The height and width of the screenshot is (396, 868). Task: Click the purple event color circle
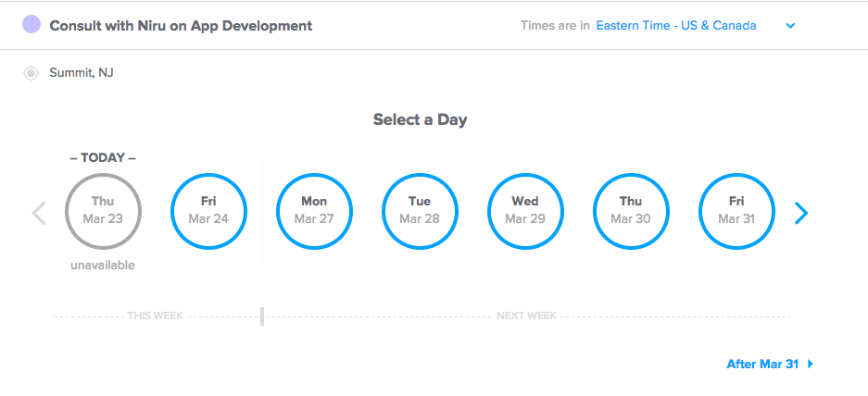point(31,24)
